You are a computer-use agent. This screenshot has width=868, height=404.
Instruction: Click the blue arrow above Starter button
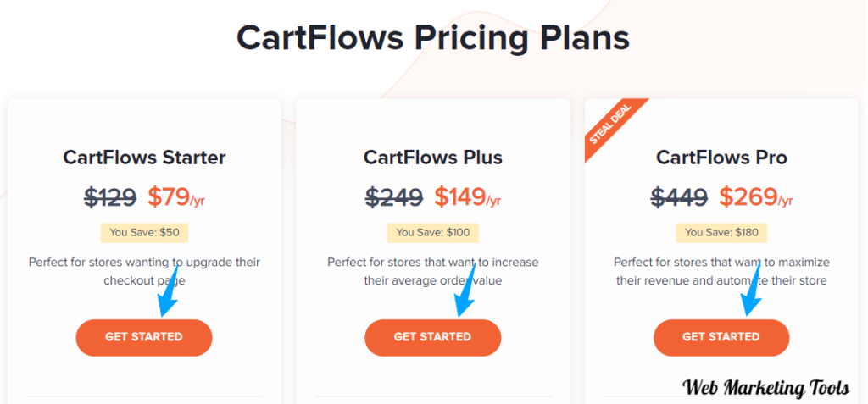tap(169, 291)
